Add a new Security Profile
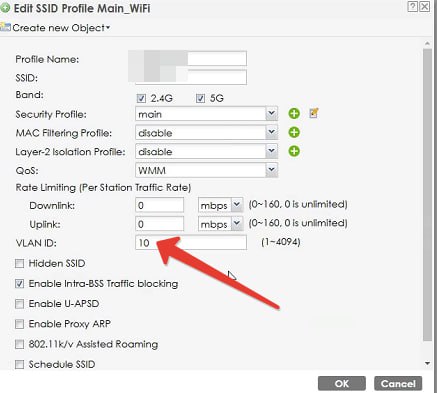 pyautogui.click(x=294, y=114)
